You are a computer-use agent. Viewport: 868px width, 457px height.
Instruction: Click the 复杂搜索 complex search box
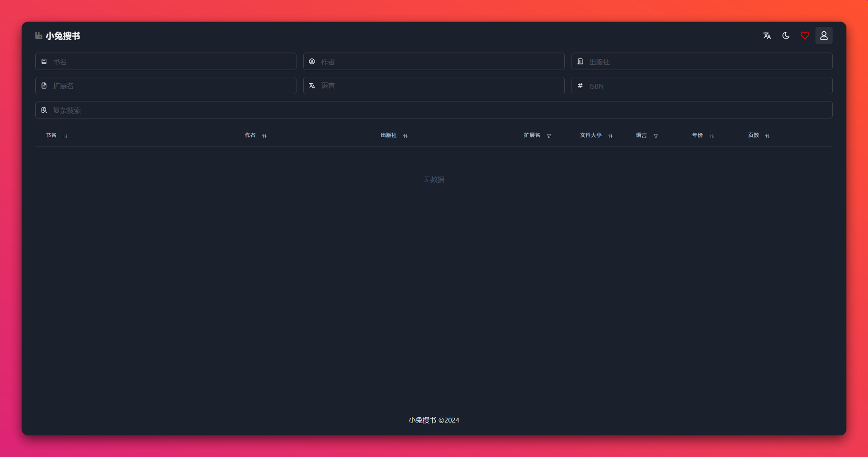[x=439, y=110]
